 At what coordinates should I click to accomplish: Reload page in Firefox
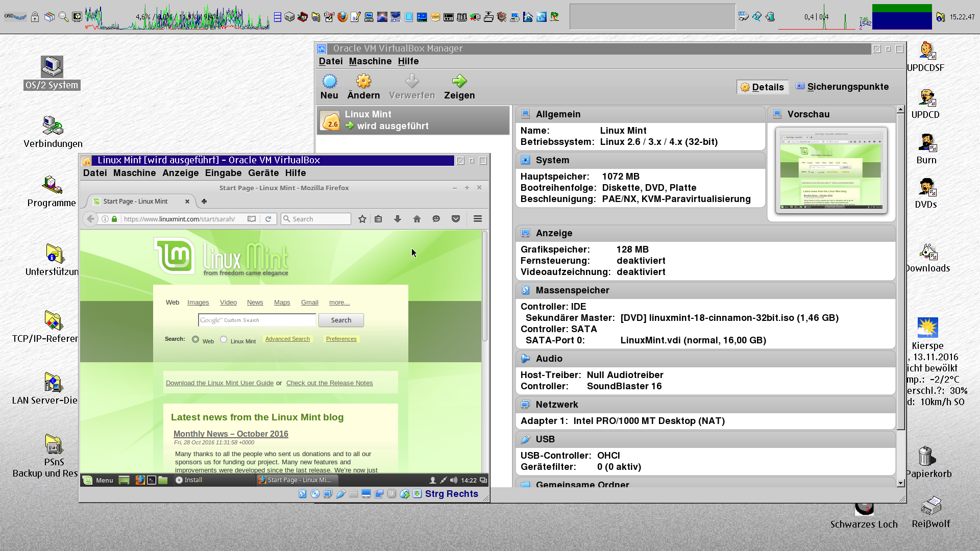268,219
